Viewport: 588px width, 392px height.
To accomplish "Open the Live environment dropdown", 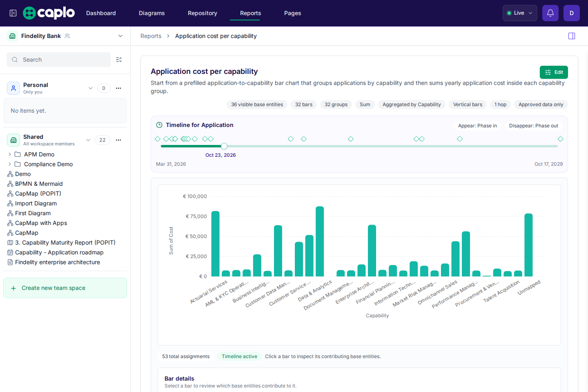I will (x=520, y=13).
